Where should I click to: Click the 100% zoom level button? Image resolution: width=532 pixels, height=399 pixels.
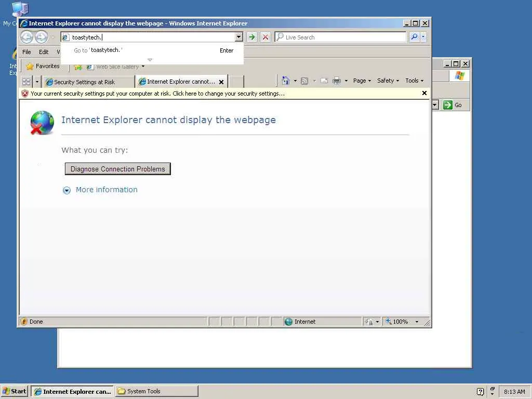397,322
